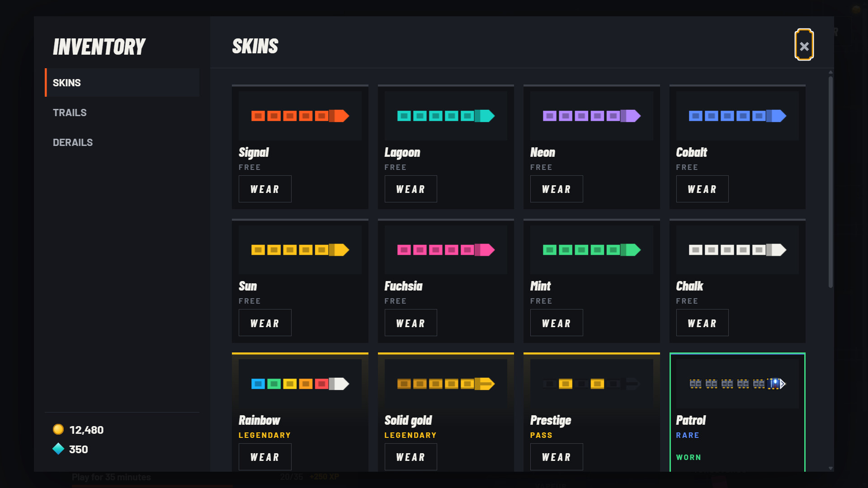Wear the Neon skin

[557, 189]
